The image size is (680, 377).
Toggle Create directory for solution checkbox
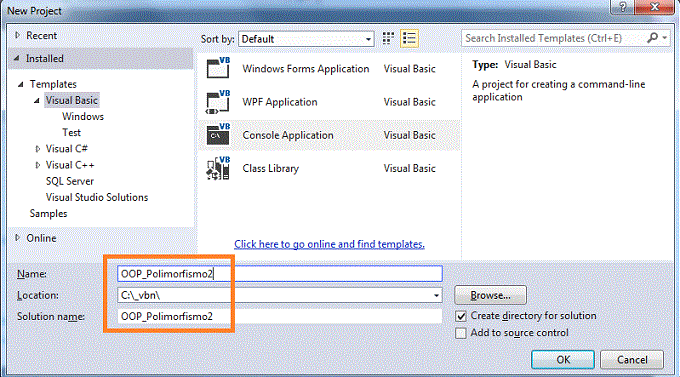(x=461, y=316)
